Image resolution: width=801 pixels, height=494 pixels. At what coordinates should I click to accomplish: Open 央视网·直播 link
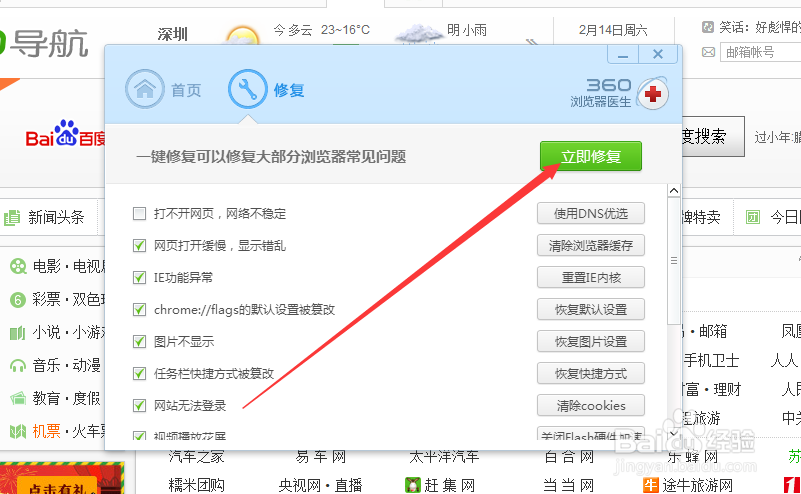tap(320, 485)
